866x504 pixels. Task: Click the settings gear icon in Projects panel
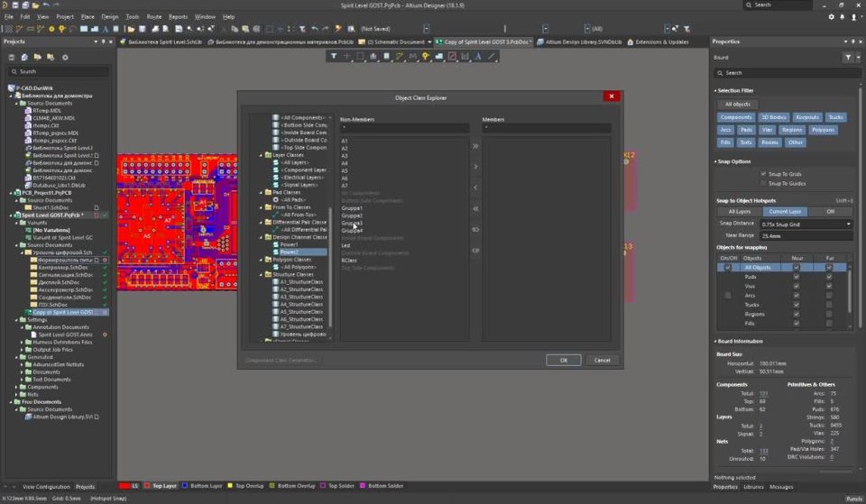(x=65, y=57)
